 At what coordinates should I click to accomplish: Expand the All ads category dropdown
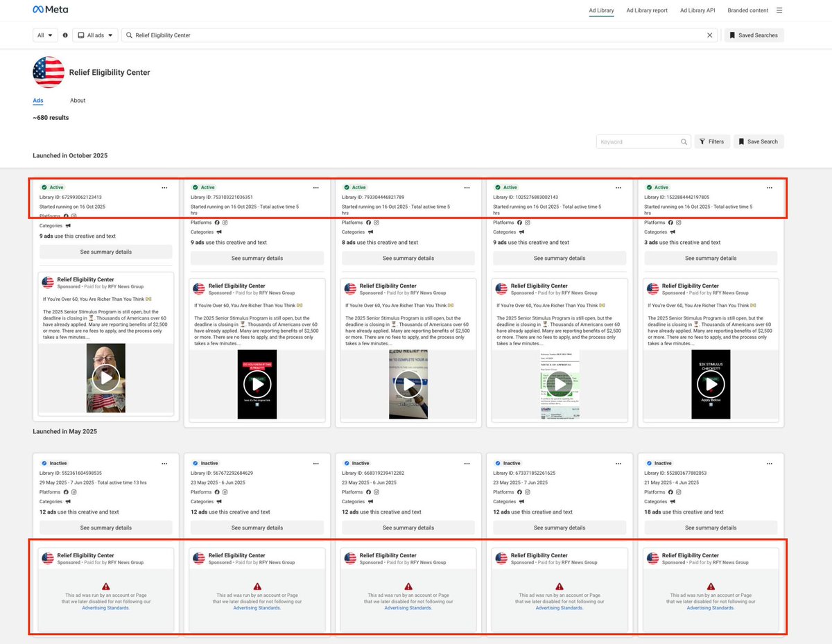(95, 35)
